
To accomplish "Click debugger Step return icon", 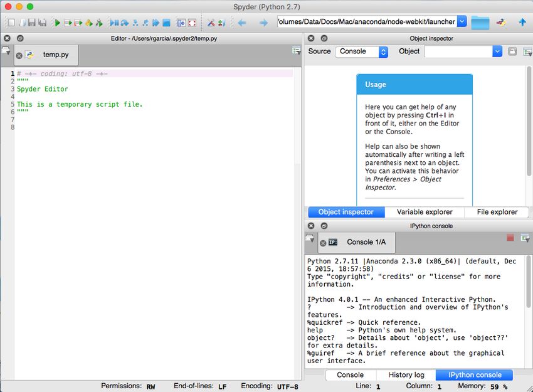I will click(x=145, y=23).
